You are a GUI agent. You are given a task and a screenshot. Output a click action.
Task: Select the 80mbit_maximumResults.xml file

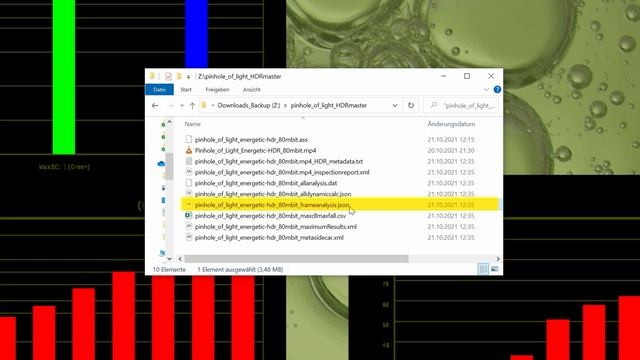point(276,227)
